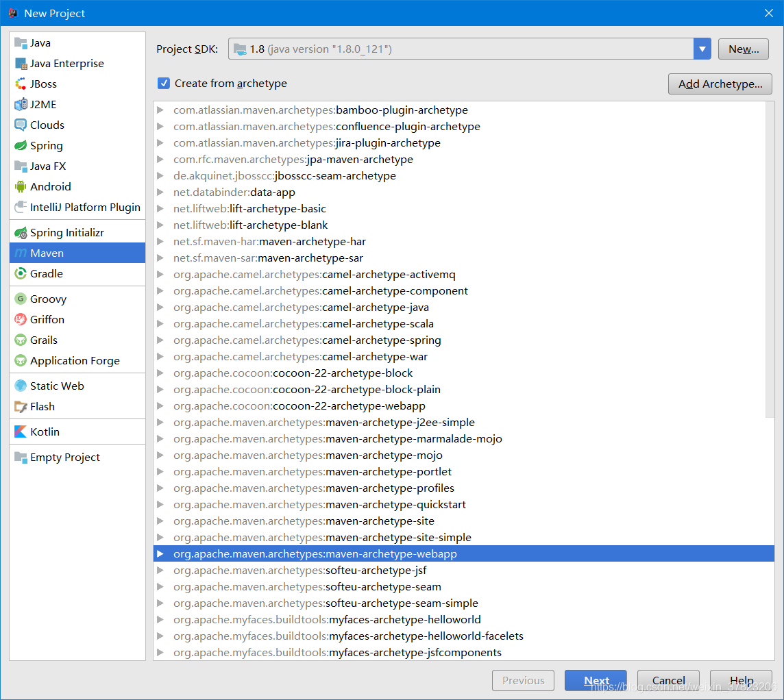Click the Maven 'm' icon
Viewport: 784px width, 700px height.
21,253
